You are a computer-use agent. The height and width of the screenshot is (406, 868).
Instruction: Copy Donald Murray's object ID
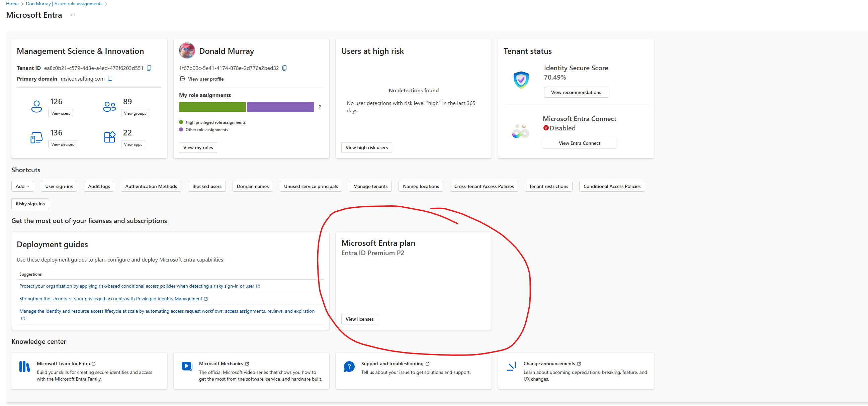point(284,68)
